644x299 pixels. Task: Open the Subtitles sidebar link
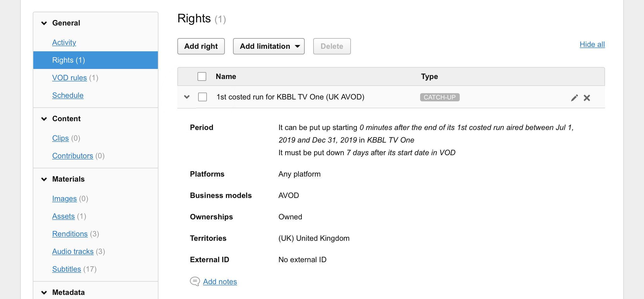pos(67,269)
